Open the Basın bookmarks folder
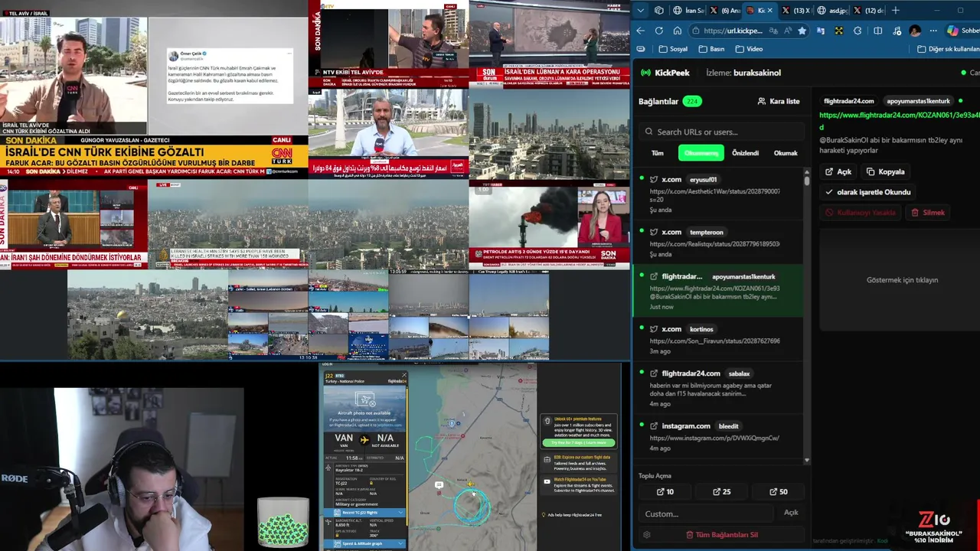This screenshot has width=980, height=551. coord(711,49)
